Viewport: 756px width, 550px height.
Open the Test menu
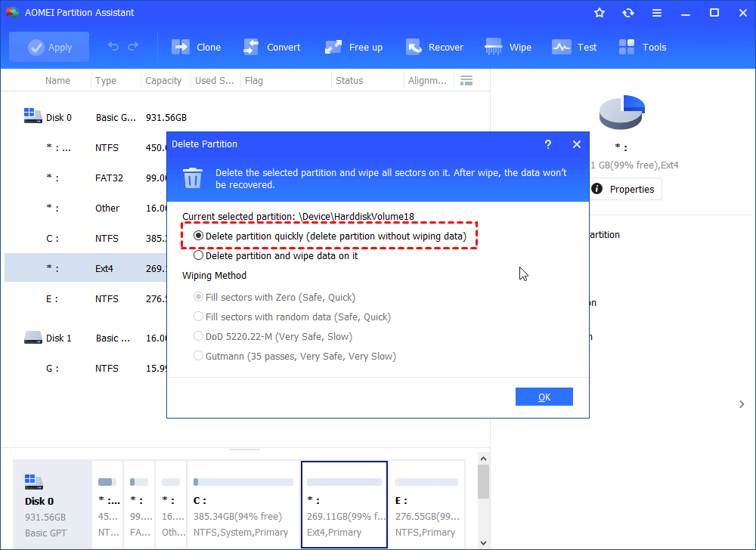coord(575,47)
